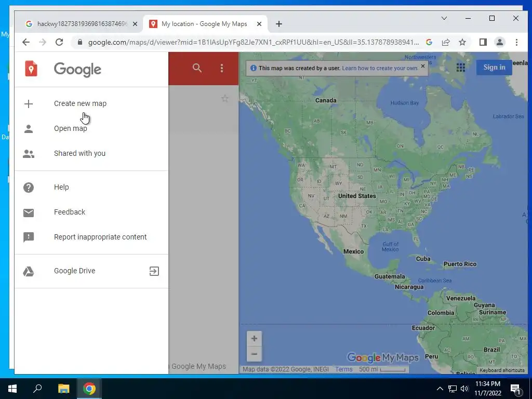Viewport: 532px width, 399px height.
Task: Open the Chrome profile avatar
Action: pyautogui.click(x=500, y=42)
